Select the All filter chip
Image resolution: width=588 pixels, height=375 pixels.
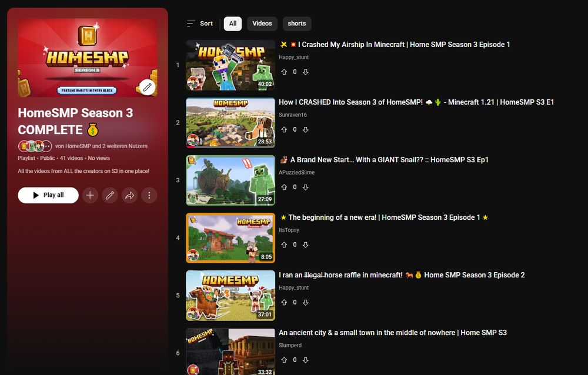[232, 24]
